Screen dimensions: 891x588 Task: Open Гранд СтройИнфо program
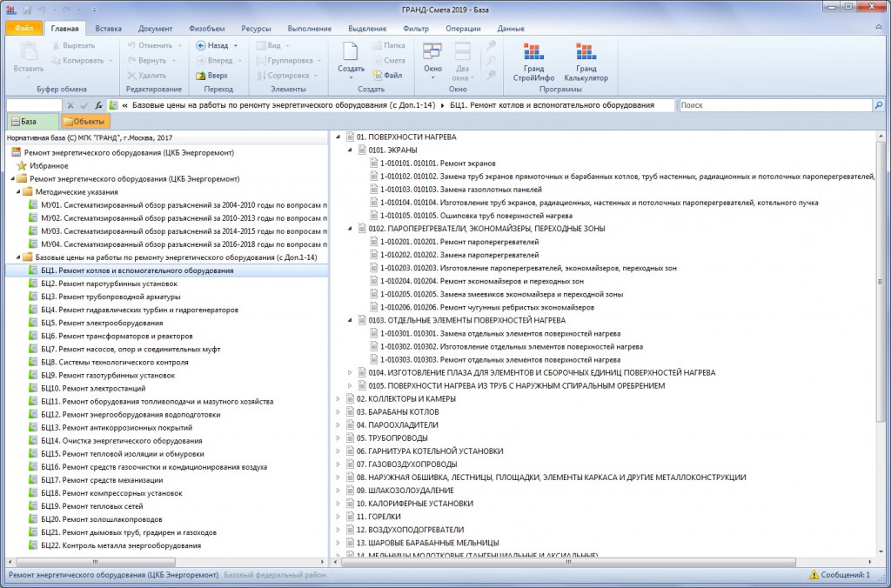tap(533, 62)
